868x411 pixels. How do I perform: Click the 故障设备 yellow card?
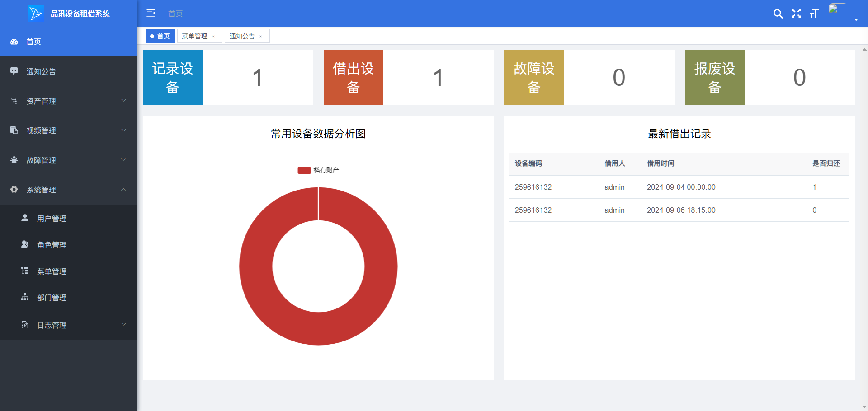click(x=534, y=77)
